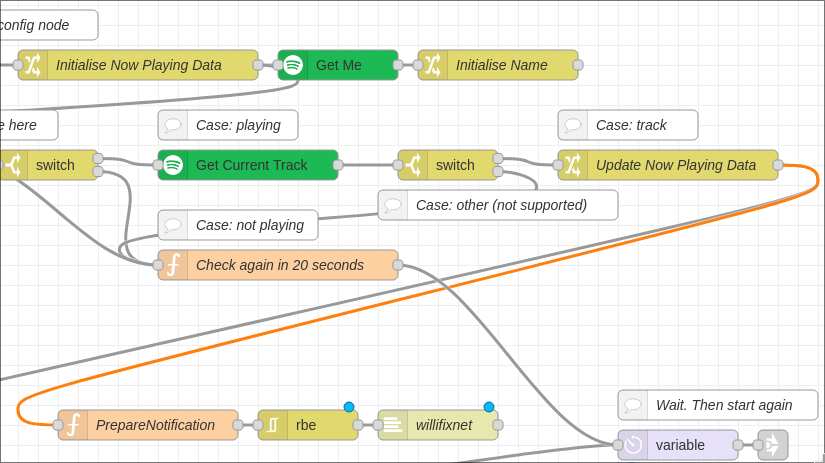Click the delay icon on variable node
This screenshot has height=463, width=825.
click(x=633, y=445)
